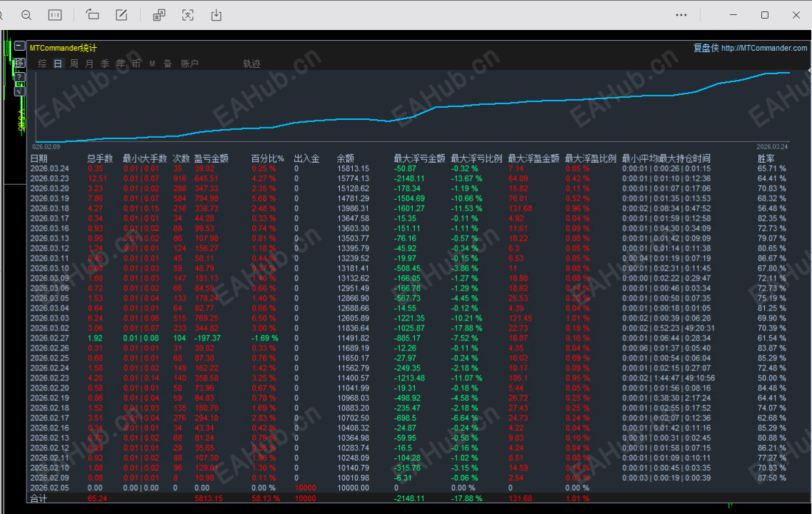Click the 最小|大手数 column header

pyautogui.click(x=145, y=158)
